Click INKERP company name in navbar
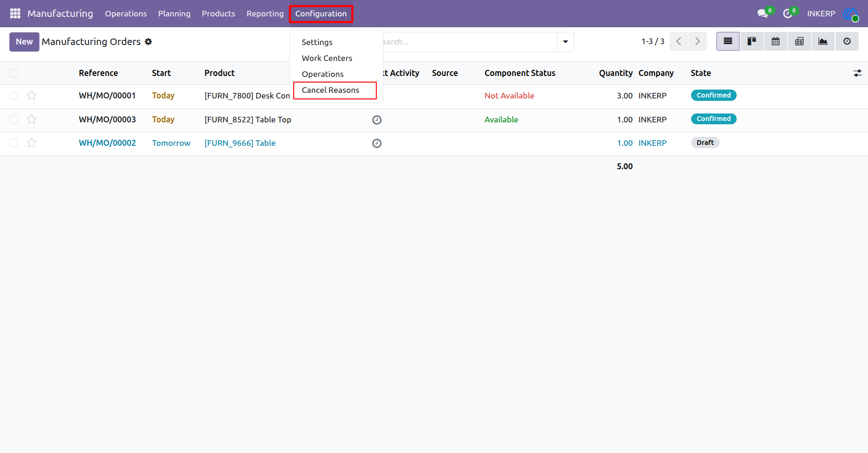Screen dimensions: 868x453 tap(821, 14)
